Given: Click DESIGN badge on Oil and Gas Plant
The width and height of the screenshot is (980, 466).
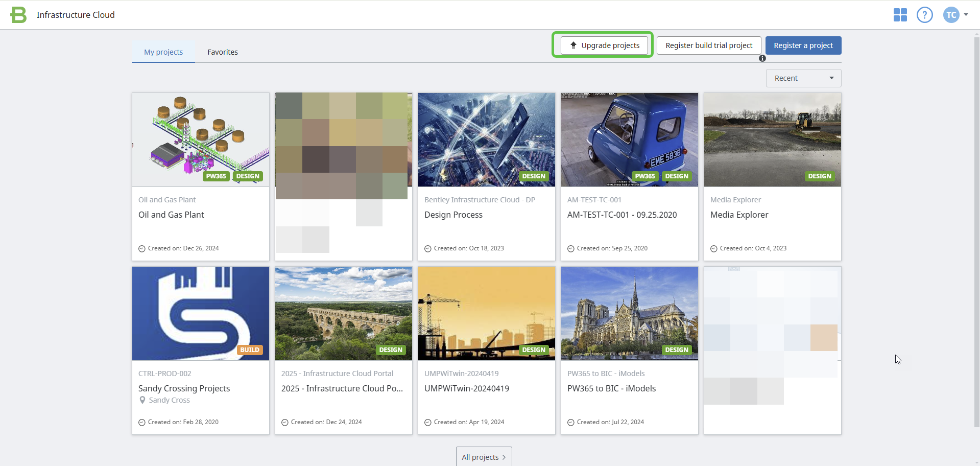Looking at the screenshot, I should coord(248,176).
